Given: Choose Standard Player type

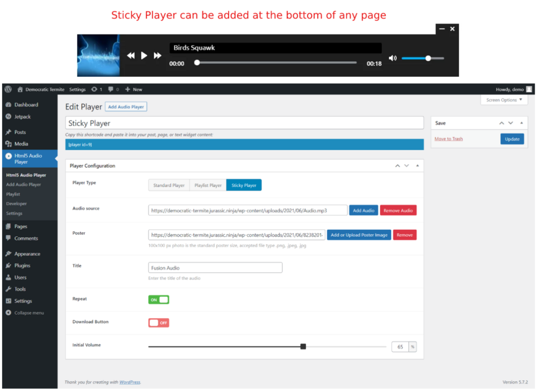Looking at the screenshot, I should pos(169,185).
